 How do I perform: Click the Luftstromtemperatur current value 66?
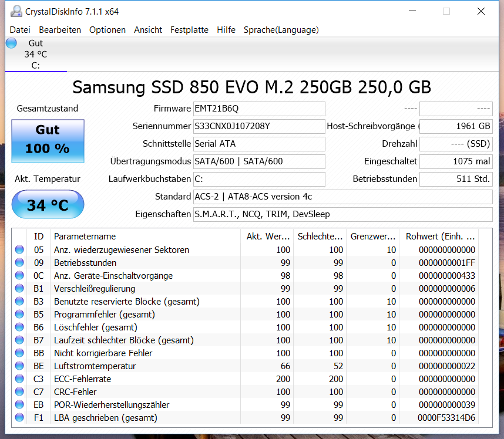[285, 366]
